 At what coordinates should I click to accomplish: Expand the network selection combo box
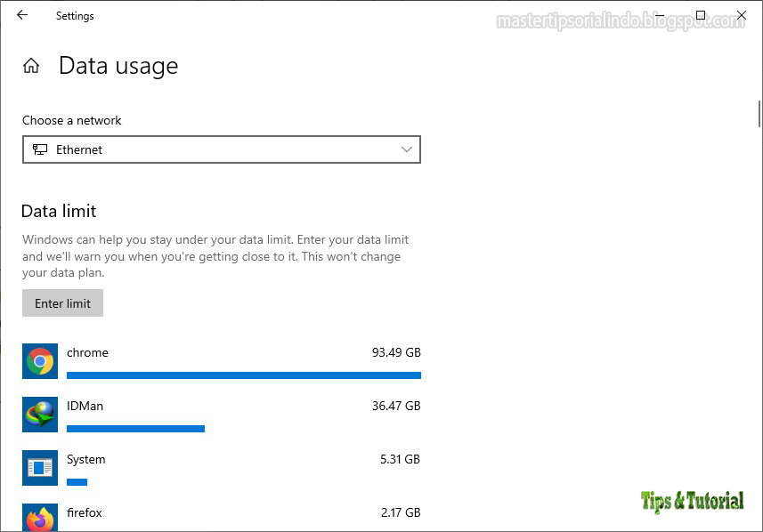[x=222, y=149]
